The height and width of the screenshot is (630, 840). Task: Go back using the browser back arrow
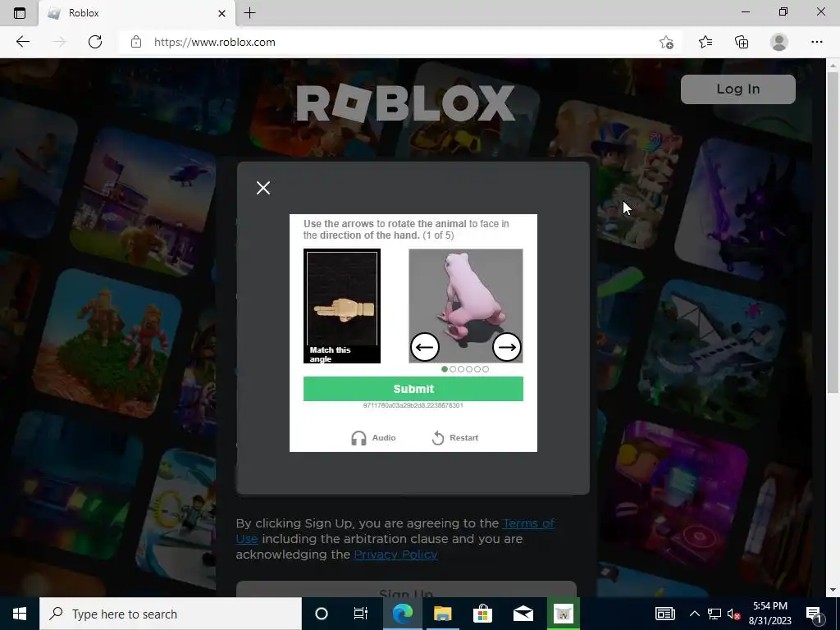point(22,42)
